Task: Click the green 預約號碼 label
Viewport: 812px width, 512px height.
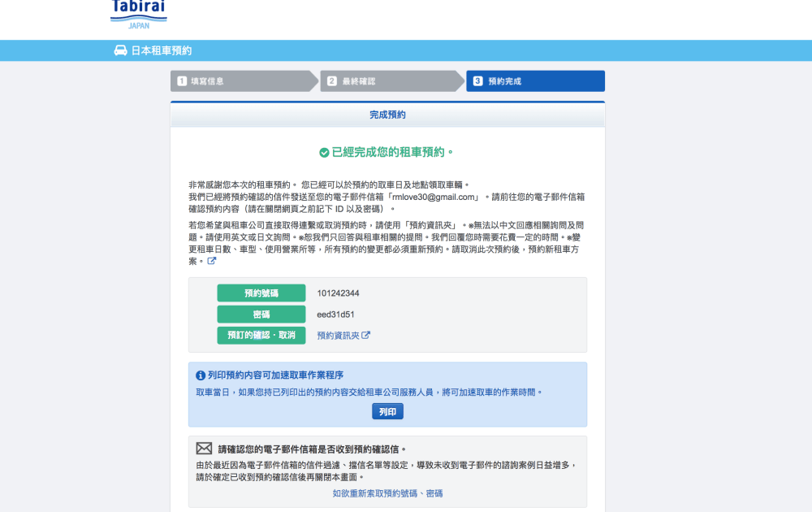Action: [x=261, y=293]
